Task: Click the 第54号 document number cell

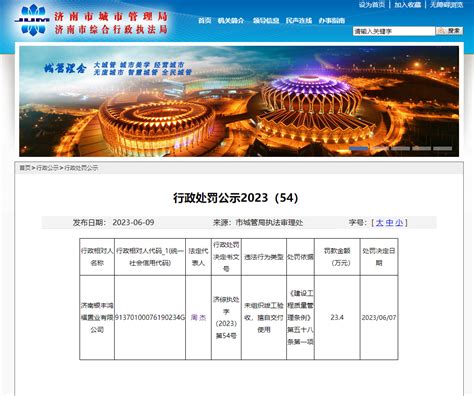Action: coord(226,318)
